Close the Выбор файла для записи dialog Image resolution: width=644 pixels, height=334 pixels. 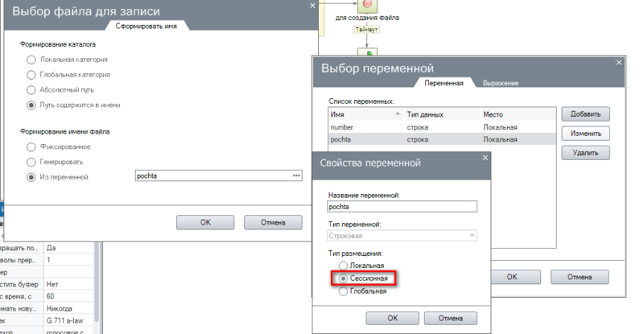click(312, 6)
